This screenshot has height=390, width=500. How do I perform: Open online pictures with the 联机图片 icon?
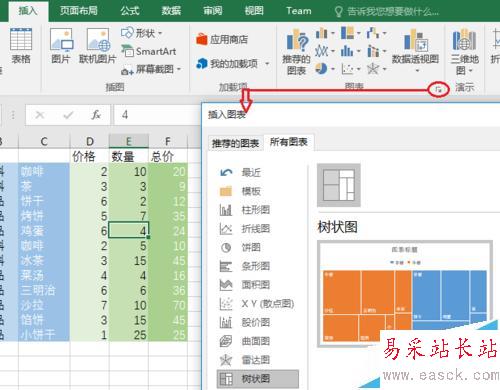click(98, 46)
